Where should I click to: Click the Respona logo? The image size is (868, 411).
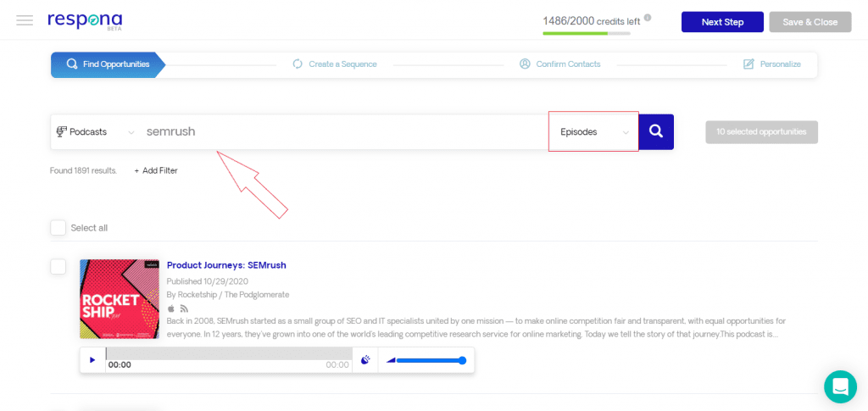[85, 21]
